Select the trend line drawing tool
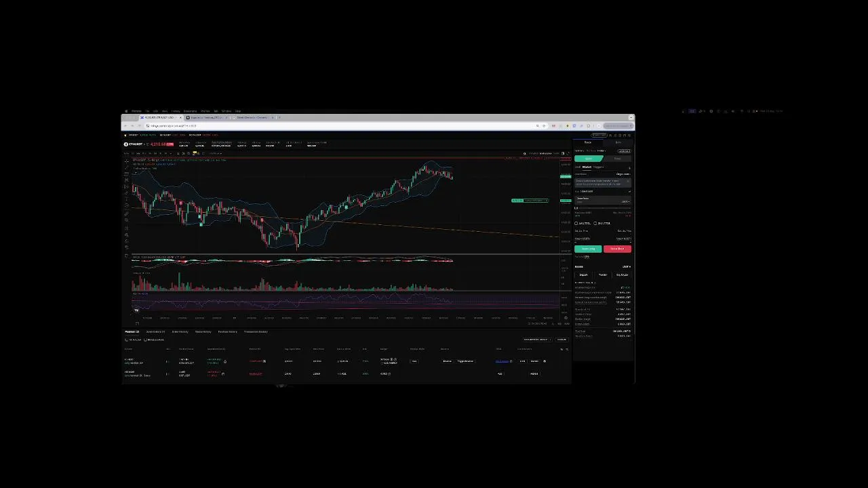The image size is (868, 488). pos(127,167)
